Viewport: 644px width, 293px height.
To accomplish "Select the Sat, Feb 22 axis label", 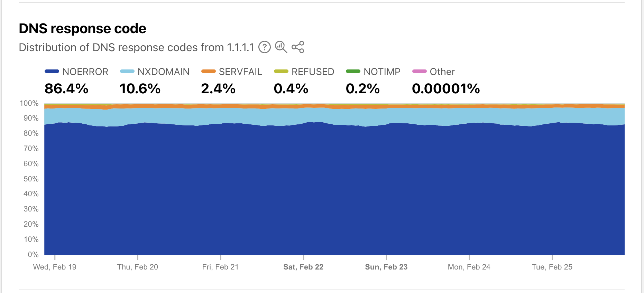I will [303, 267].
